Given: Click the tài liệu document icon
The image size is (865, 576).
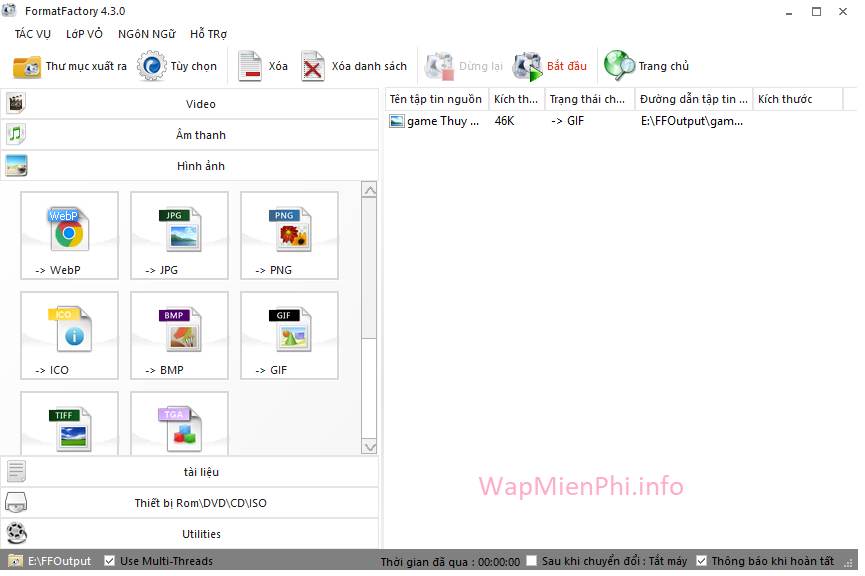Looking at the screenshot, I should 16,471.
